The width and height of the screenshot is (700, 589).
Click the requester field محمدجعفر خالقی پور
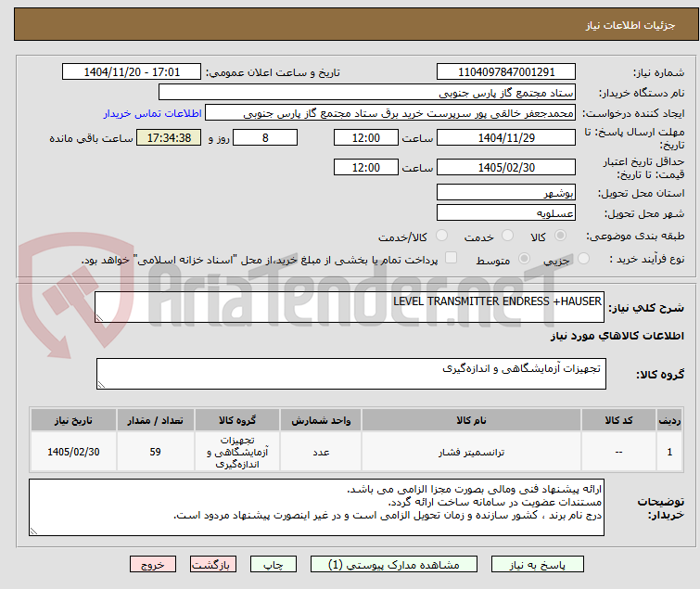390,113
